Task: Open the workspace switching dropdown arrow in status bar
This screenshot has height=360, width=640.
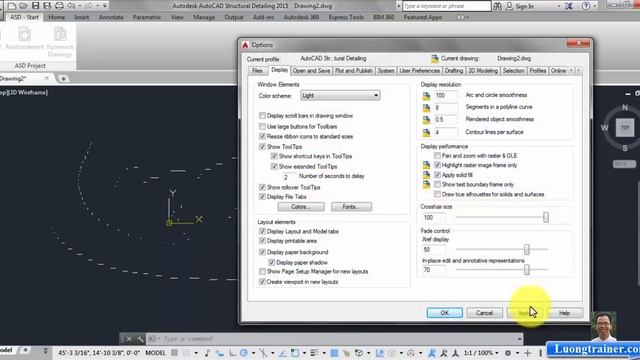Action: pos(517,353)
